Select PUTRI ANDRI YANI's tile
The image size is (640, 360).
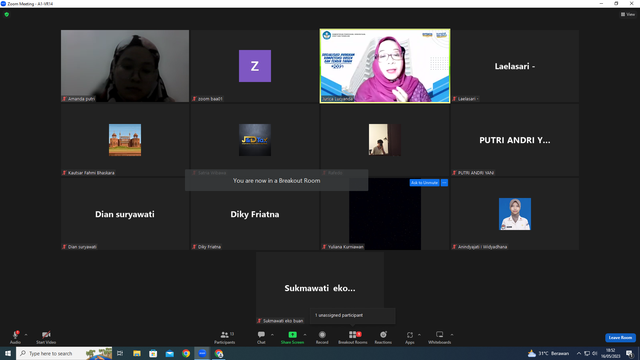point(515,140)
